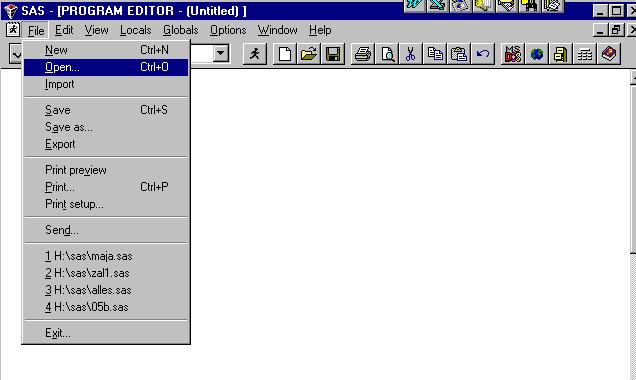This screenshot has width=636, height=380.
Task: Cut with the scissors toolbar icon
Action: (x=410, y=54)
